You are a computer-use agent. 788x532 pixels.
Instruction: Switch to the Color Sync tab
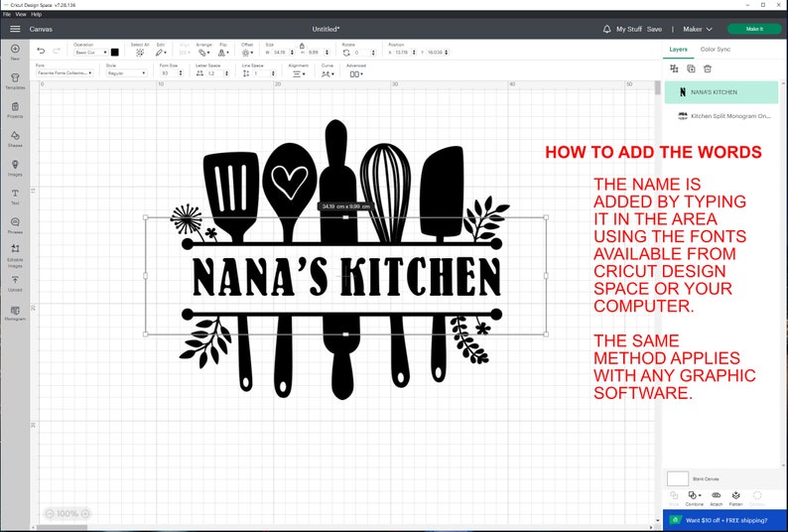click(716, 50)
